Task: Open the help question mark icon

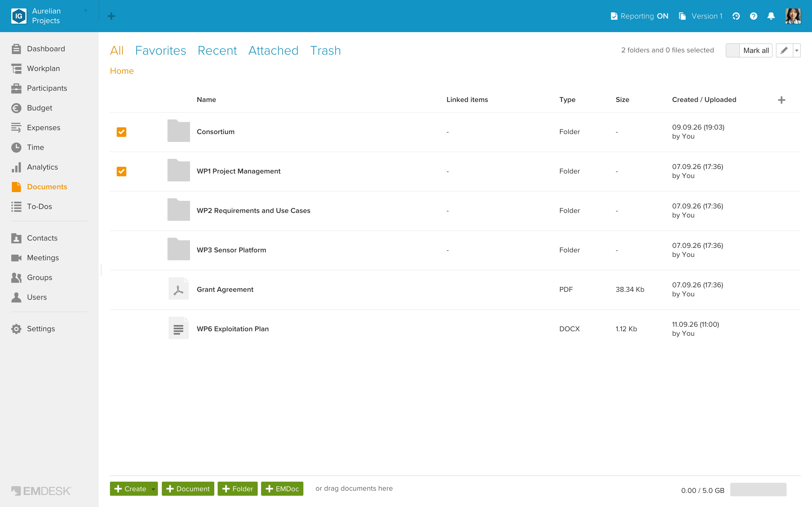Action: point(753,16)
